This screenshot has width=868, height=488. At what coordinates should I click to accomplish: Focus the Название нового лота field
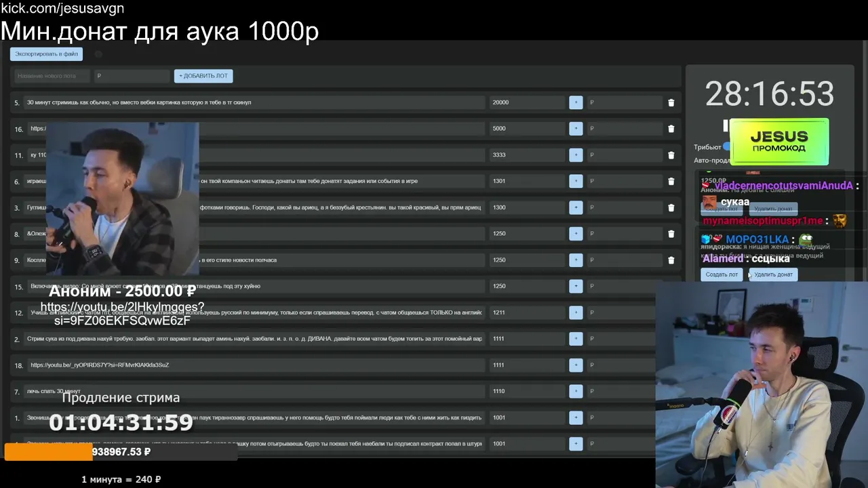point(52,76)
